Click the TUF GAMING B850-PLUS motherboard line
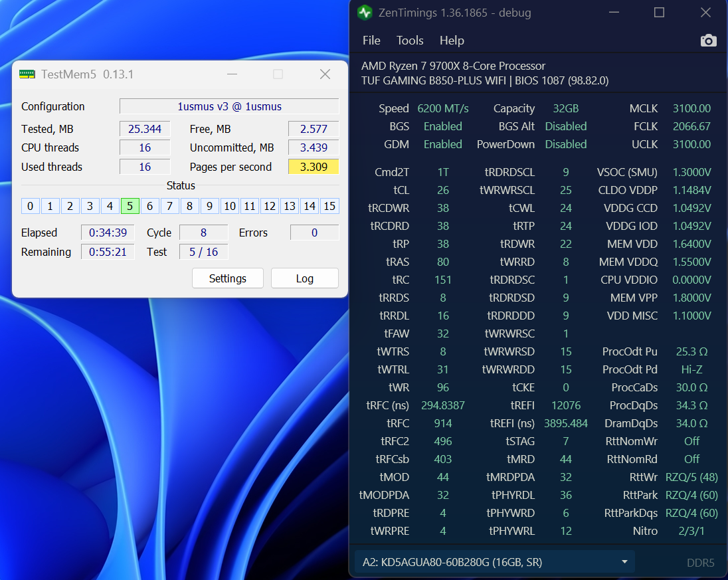 (x=485, y=80)
